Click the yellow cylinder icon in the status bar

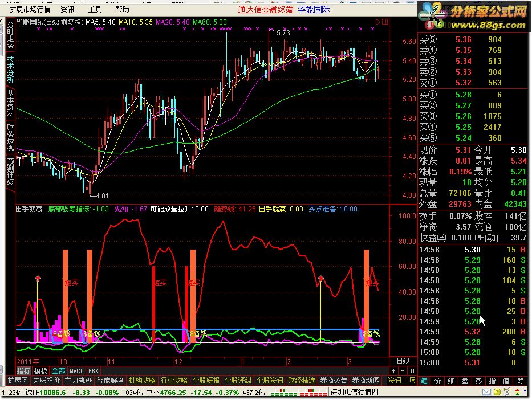tap(497, 392)
